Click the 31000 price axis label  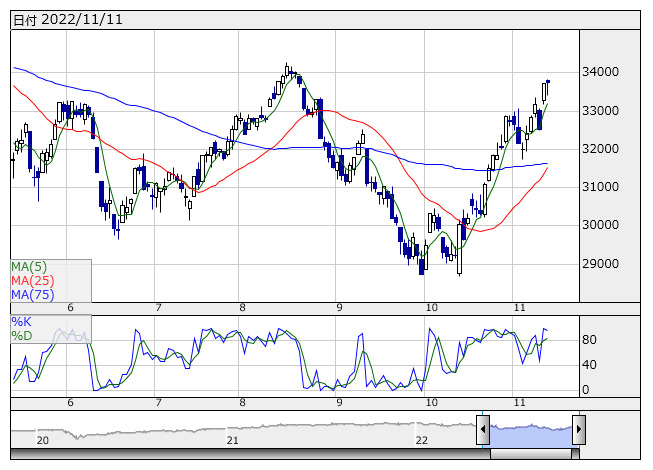[601, 187]
